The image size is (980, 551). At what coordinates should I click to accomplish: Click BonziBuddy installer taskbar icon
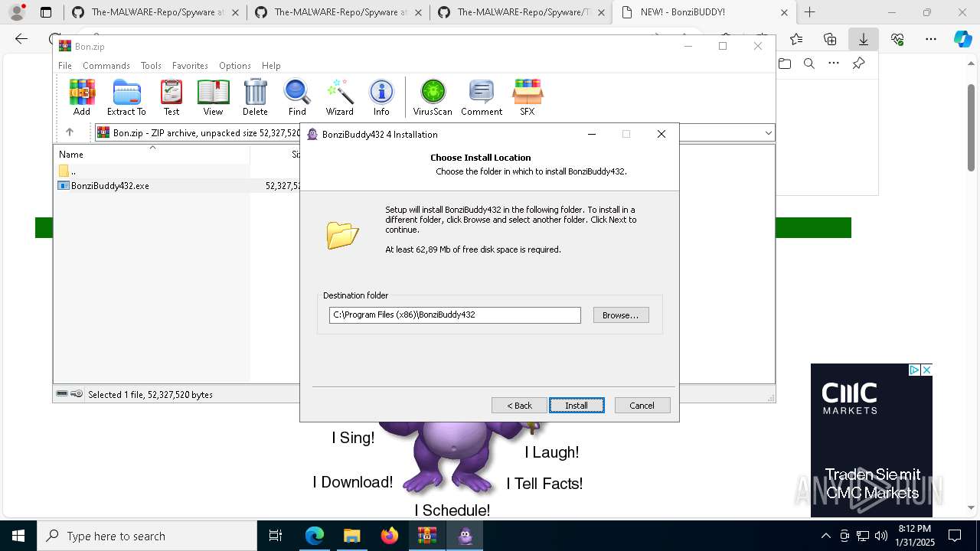point(465,536)
